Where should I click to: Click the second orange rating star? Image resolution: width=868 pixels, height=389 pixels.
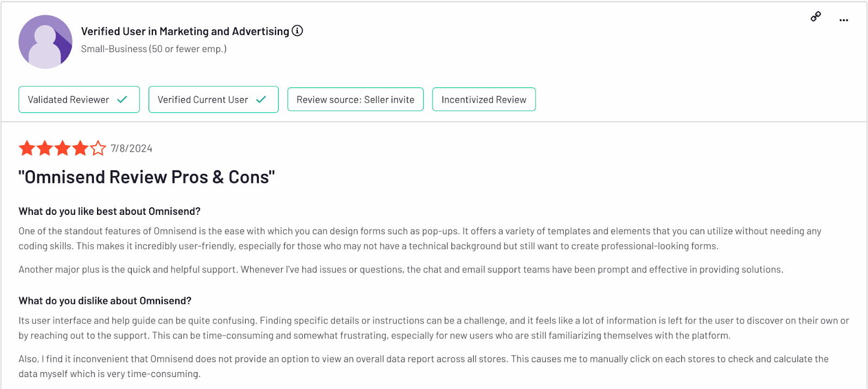tap(45, 148)
